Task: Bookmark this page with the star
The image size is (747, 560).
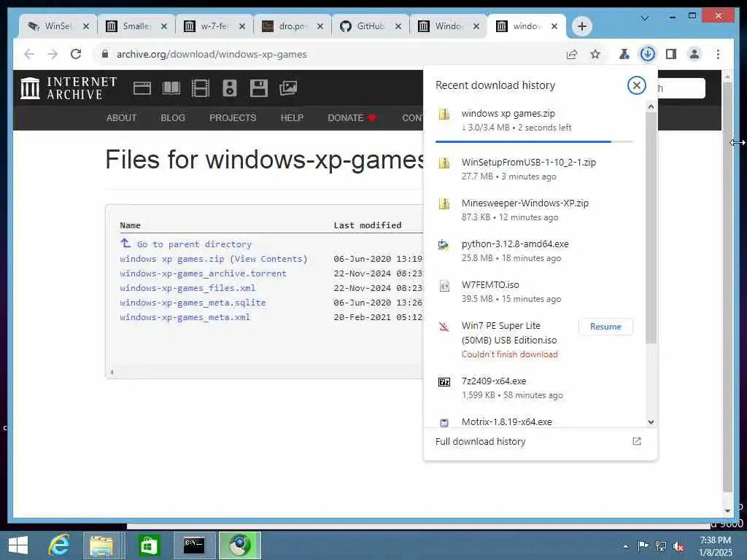Action: pyautogui.click(x=595, y=54)
